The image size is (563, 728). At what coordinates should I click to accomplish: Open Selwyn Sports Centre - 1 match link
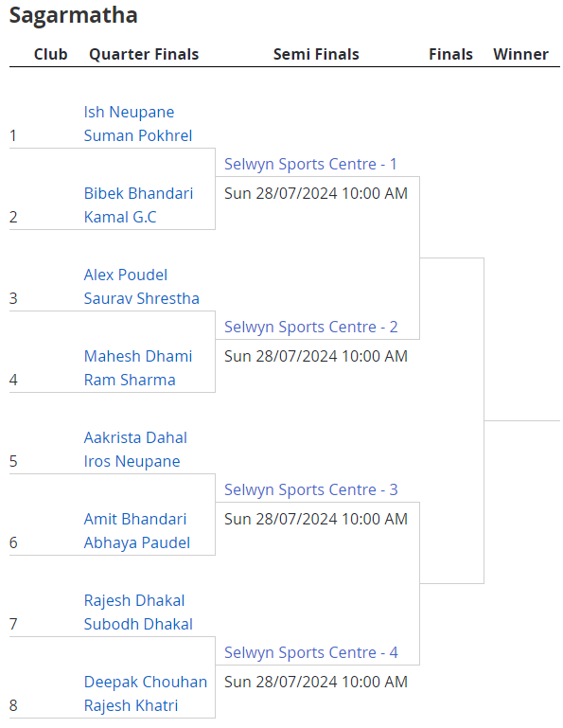tap(310, 165)
